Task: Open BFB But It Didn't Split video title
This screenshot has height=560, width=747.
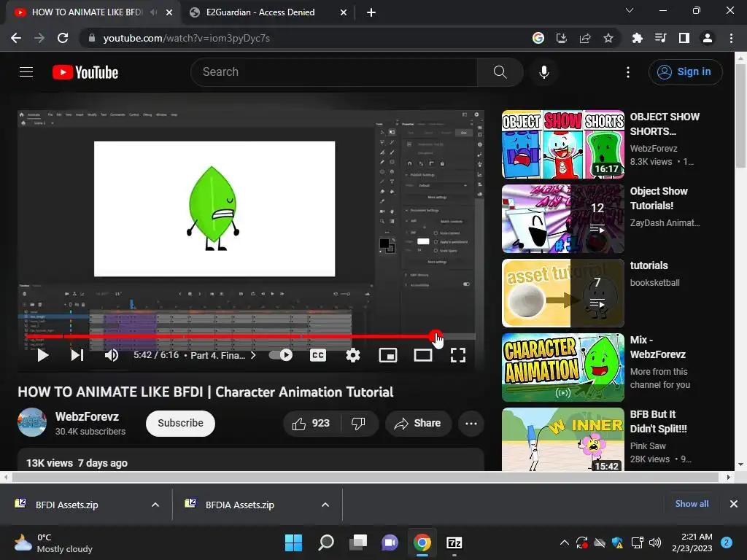Action: [x=659, y=421]
